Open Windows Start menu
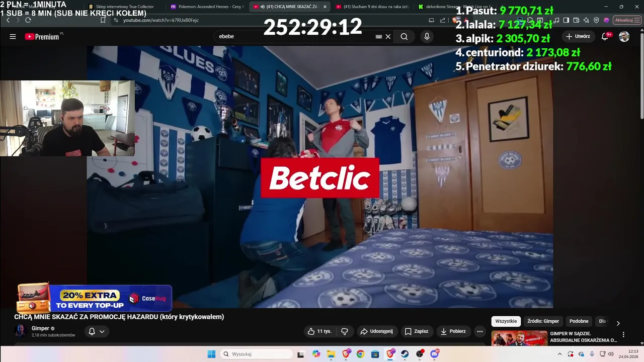Image resolution: width=644 pixels, height=362 pixels. tap(211, 354)
